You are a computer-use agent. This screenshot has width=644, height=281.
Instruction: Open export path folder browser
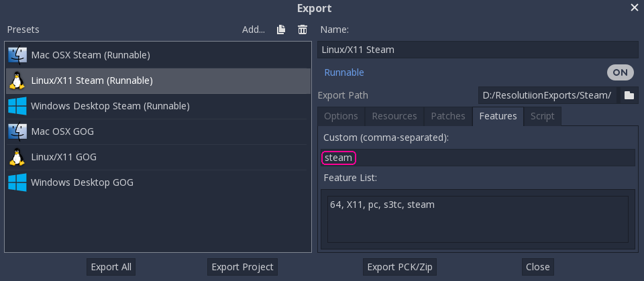(629, 95)
